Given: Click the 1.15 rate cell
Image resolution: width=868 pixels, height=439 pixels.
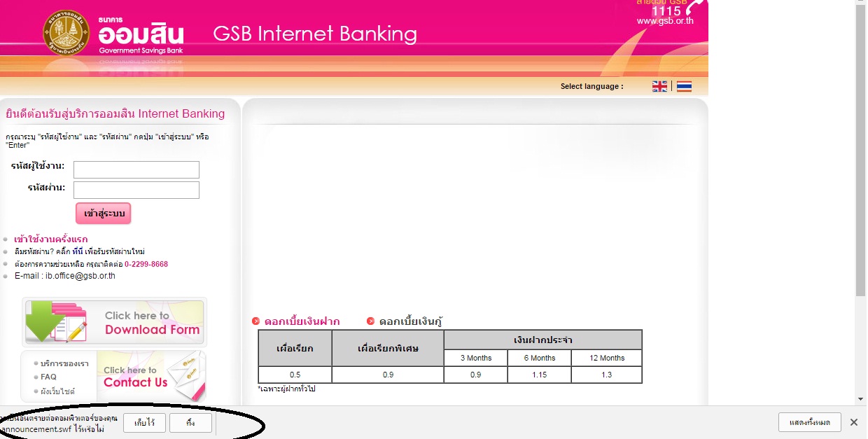Looking at the screenshot, I should [540, 375].
